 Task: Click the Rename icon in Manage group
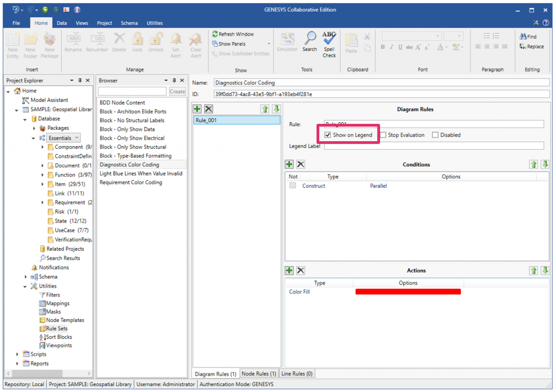[73, 39]
